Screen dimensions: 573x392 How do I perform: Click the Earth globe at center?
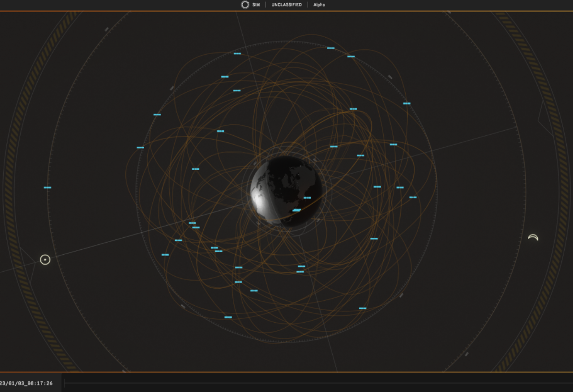point(286,191)
